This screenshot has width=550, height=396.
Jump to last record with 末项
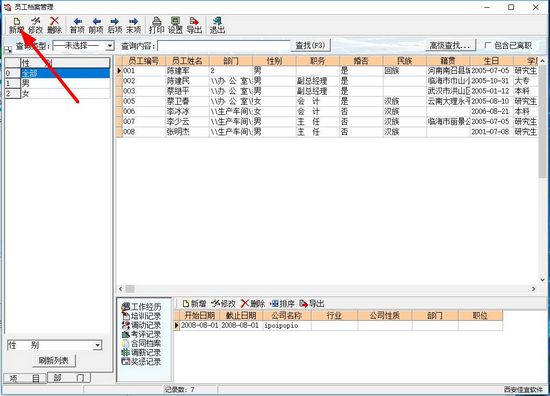click(133, 26)
